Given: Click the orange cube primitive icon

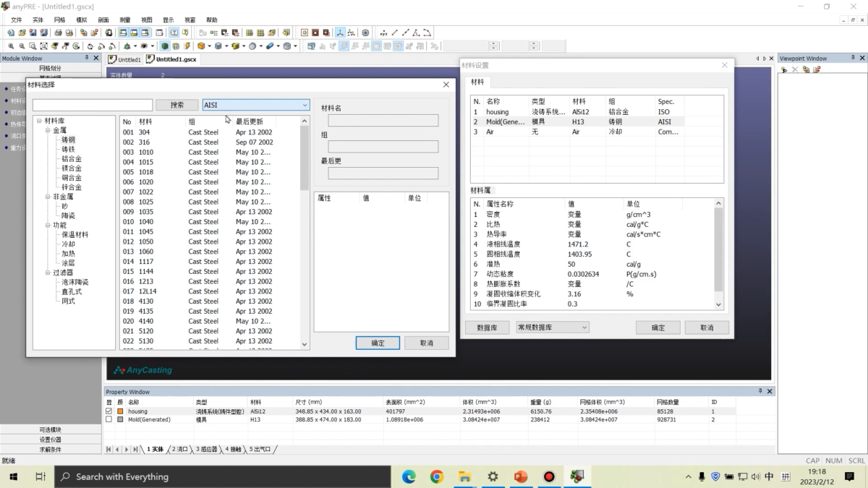Looking at the screenshot, I should pyautogui.click(x=200, y=46).
